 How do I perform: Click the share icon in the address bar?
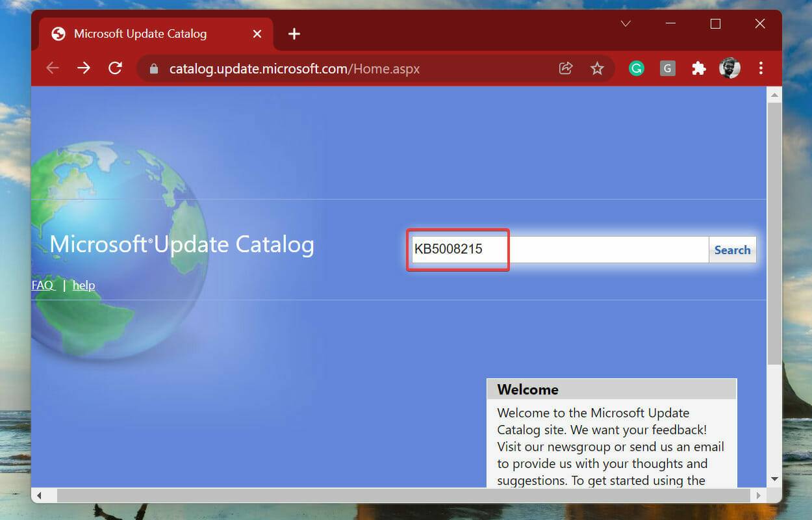click(566, 68)
